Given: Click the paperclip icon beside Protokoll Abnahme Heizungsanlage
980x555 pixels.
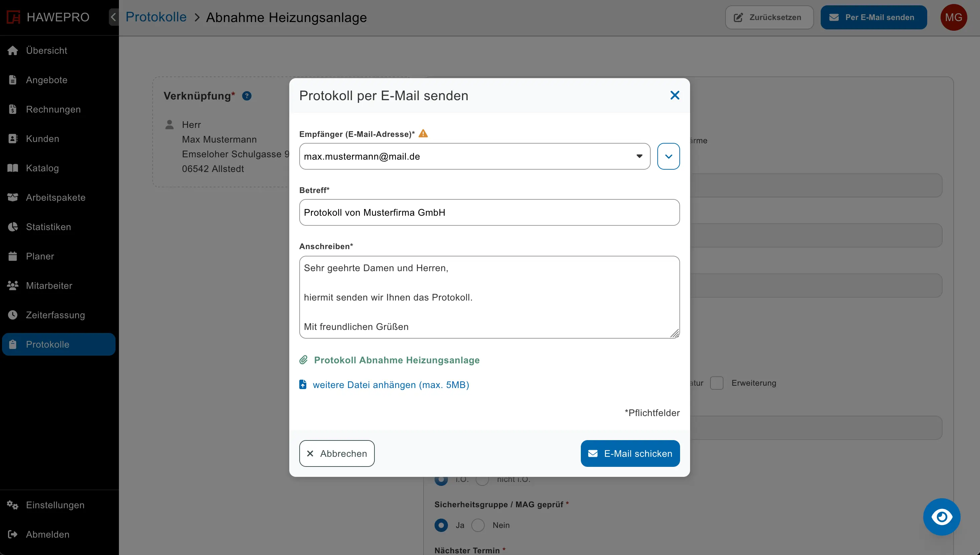Looking at the screenshot, I should coord(303,359).
